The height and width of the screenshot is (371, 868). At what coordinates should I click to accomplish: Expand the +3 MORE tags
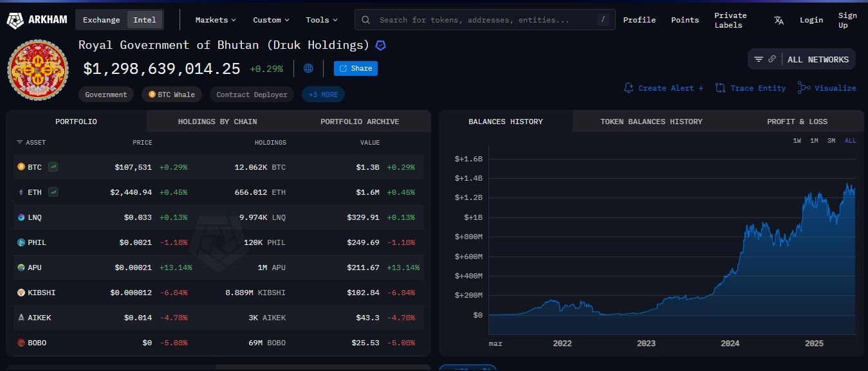click(x=323, y=95)
